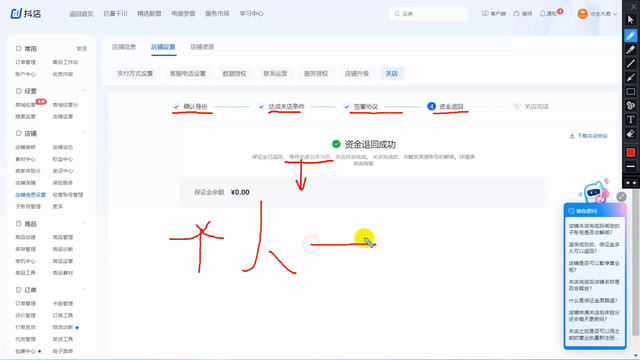
Task: Click step 4 资金退回 circle
Action: (431, 106)
